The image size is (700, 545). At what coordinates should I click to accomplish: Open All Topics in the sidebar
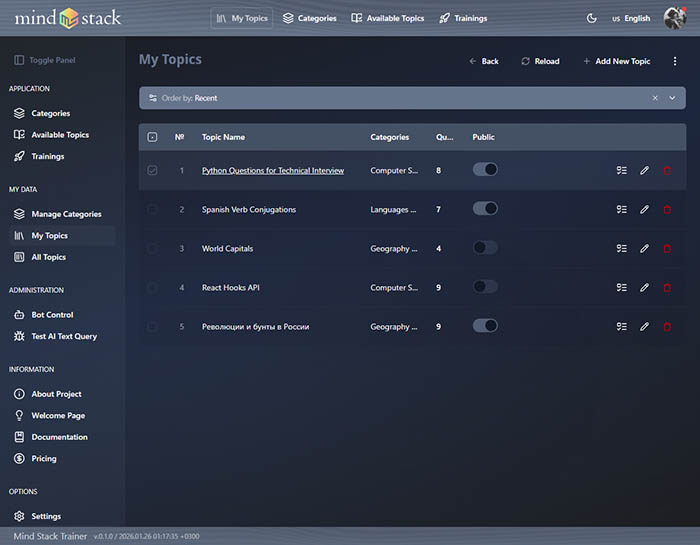(x=40, y=257)
